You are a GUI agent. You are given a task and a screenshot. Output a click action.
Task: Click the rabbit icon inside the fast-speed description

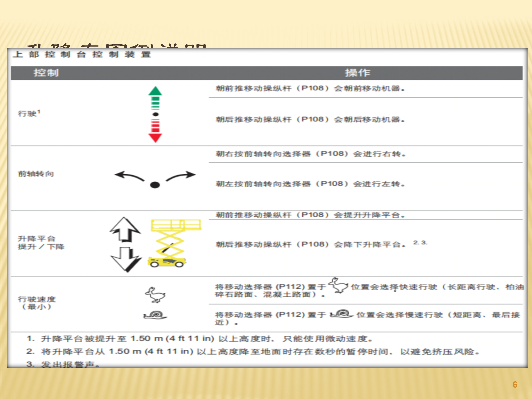click(x=338, y=285)
